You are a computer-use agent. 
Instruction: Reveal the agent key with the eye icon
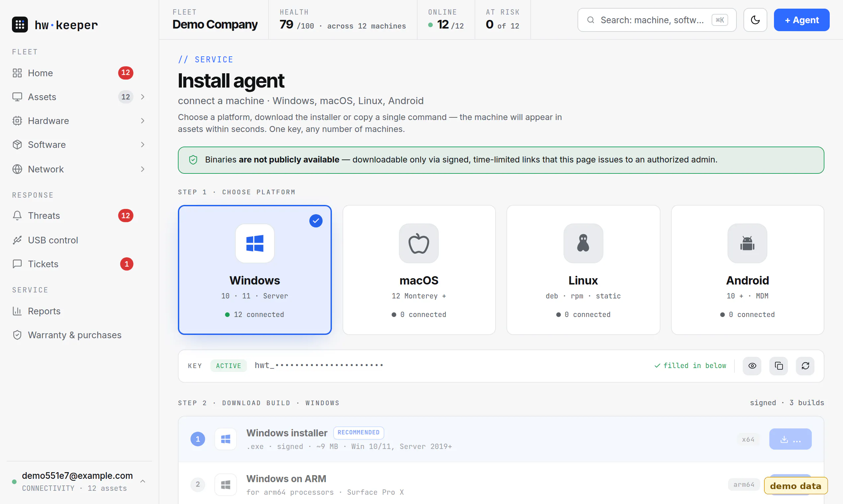(x=752, y=366)
